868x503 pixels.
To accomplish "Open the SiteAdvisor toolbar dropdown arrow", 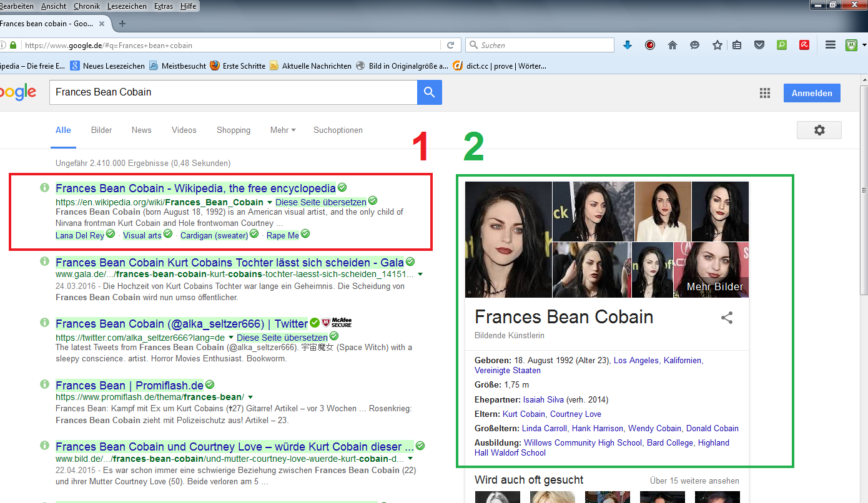I will tap(864, 45).
